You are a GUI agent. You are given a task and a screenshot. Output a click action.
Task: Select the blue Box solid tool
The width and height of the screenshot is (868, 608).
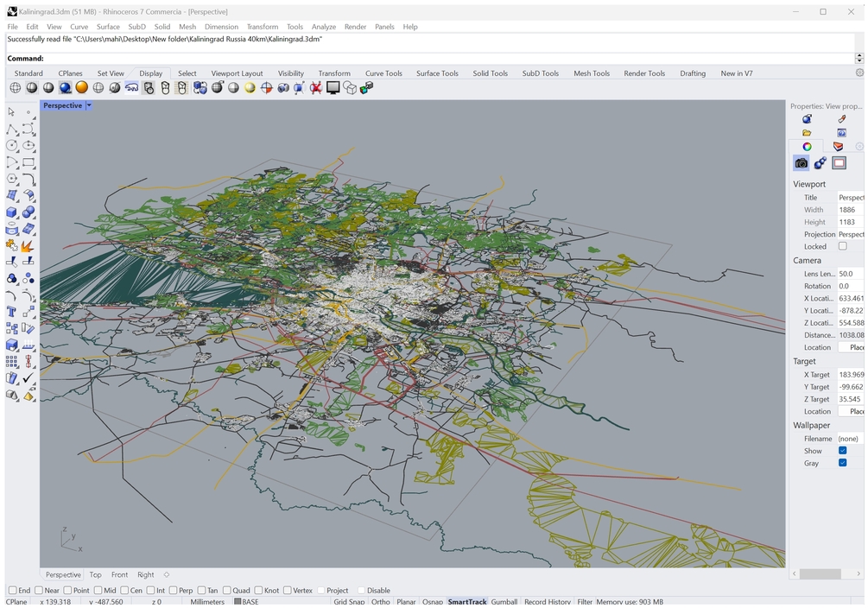point(11,212)
